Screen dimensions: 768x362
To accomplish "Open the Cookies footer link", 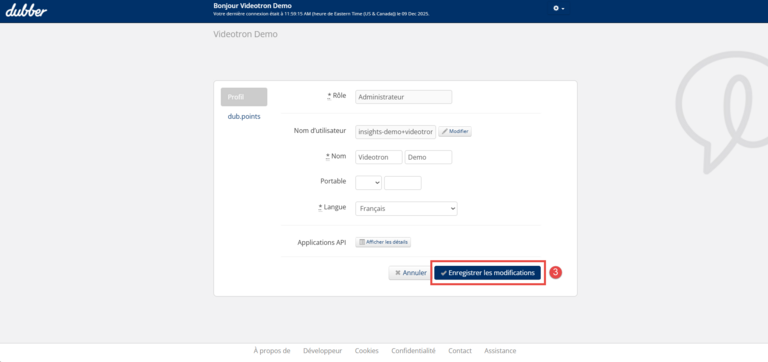I will [x=366, y=351].
